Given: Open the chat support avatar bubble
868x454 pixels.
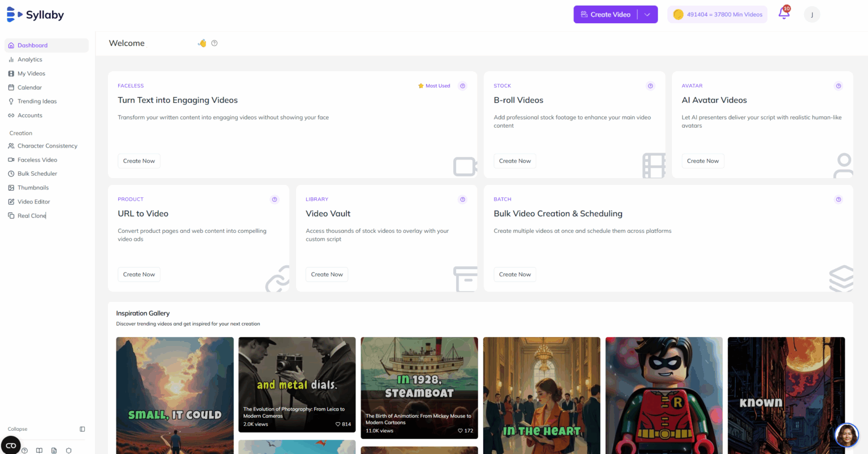Looking at the screenshot, I should point(846,435).
